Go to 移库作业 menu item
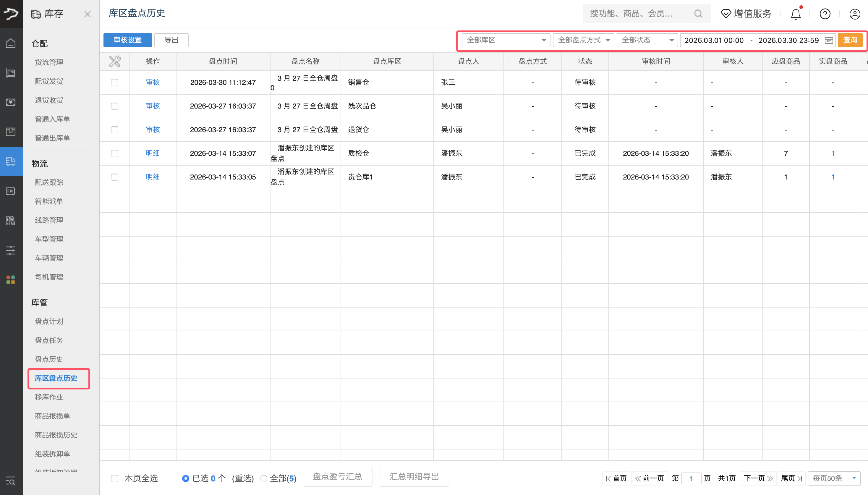The height and width of the screenshot is (495, 868). [x=49, y=397]
